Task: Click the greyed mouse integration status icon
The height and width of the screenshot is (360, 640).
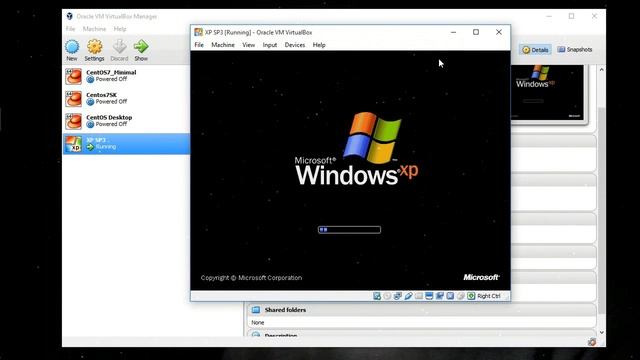Action: click(x=460, y=296)
